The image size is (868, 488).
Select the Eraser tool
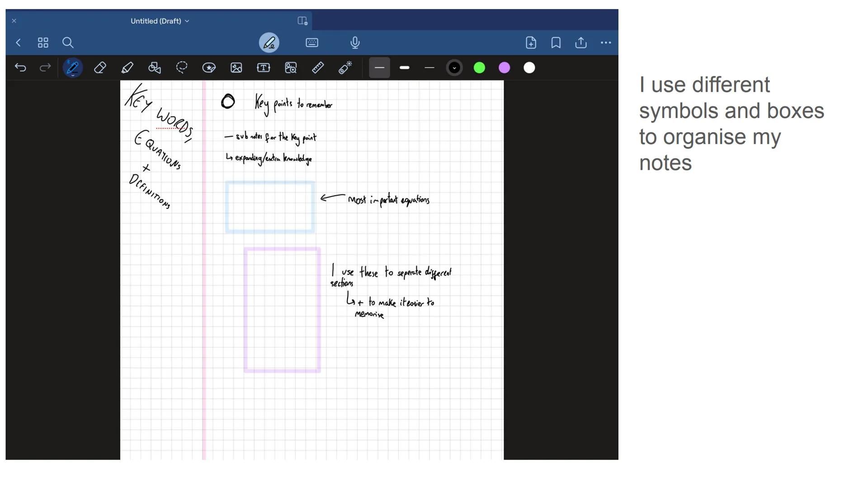pos(100,67)
